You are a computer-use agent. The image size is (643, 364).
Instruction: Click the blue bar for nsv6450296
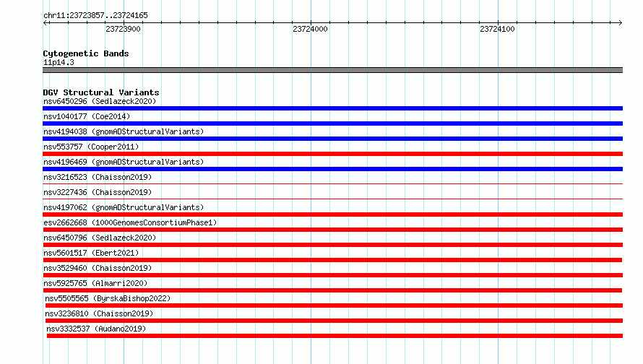click(332, 108)
